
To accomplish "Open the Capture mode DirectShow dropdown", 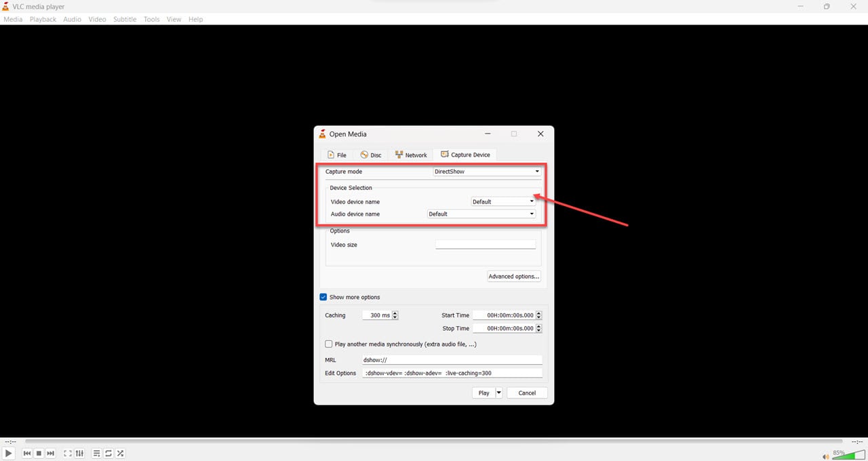I will pos(487,172).
